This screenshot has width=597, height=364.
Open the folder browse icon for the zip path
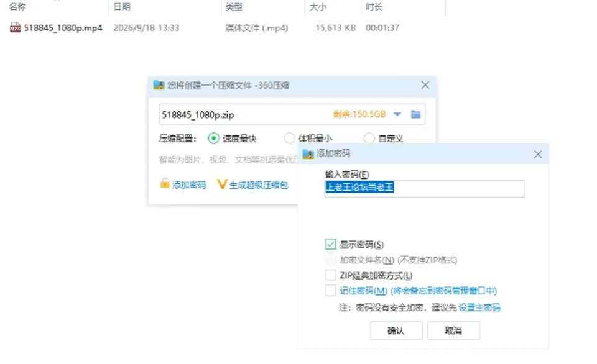tap(416, 114)
